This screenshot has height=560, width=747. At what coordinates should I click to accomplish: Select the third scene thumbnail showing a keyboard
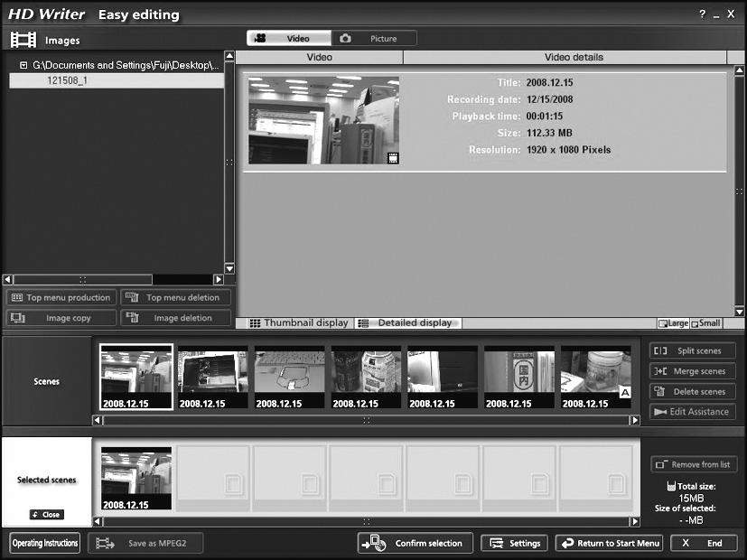289,377
